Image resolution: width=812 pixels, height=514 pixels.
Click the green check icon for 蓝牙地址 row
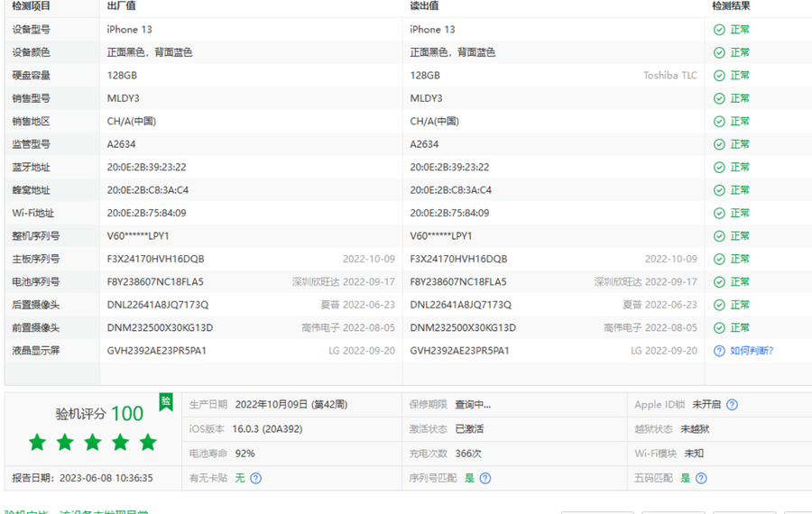pyautogui.click(x=719, y=167)
